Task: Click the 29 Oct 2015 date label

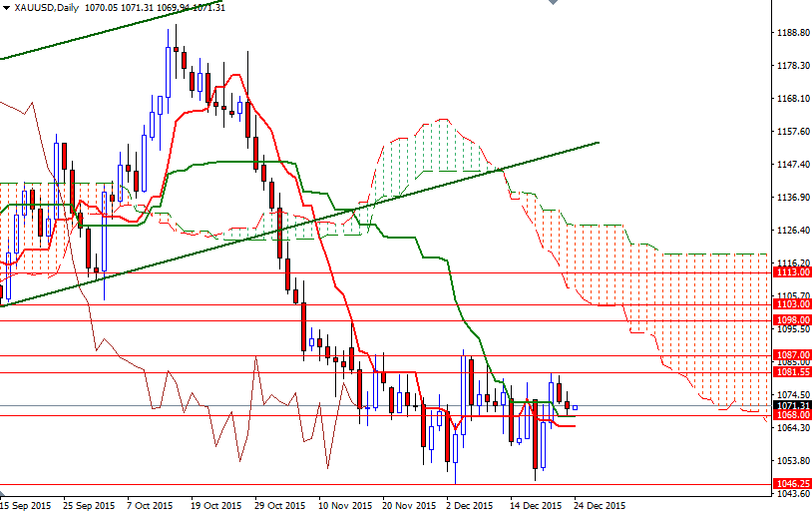Action: pyautogui.click(x=279, y=506)
